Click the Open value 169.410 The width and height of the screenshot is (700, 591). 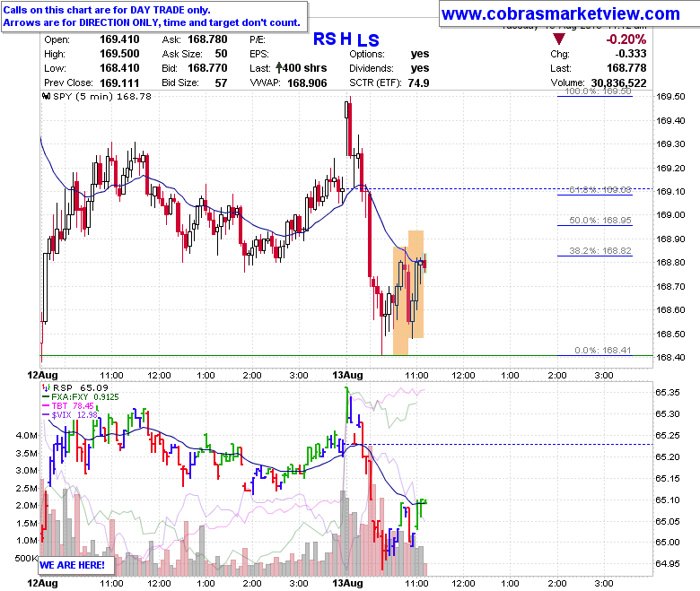tap(119, 39)
